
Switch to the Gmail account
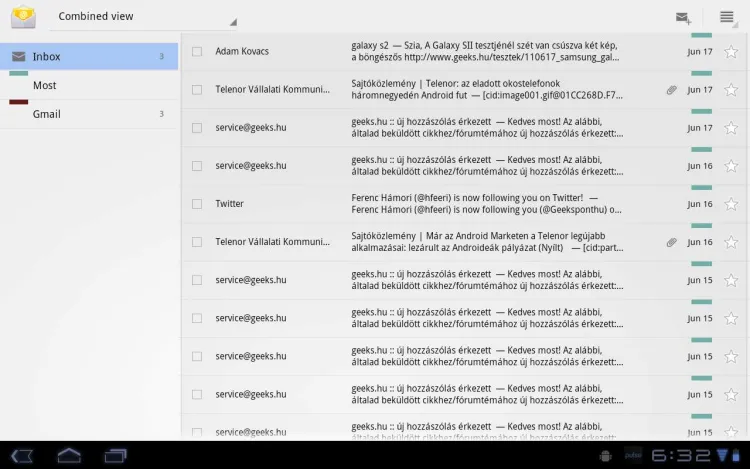(x=90, y=114)
